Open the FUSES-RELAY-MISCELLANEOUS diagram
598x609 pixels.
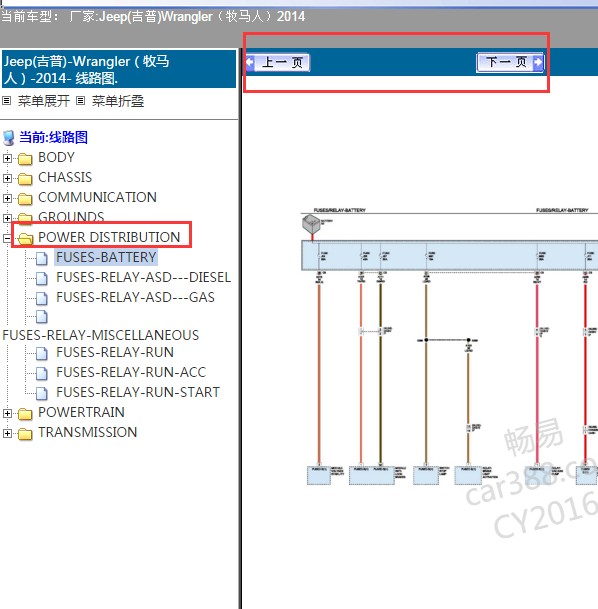(101, 335)
